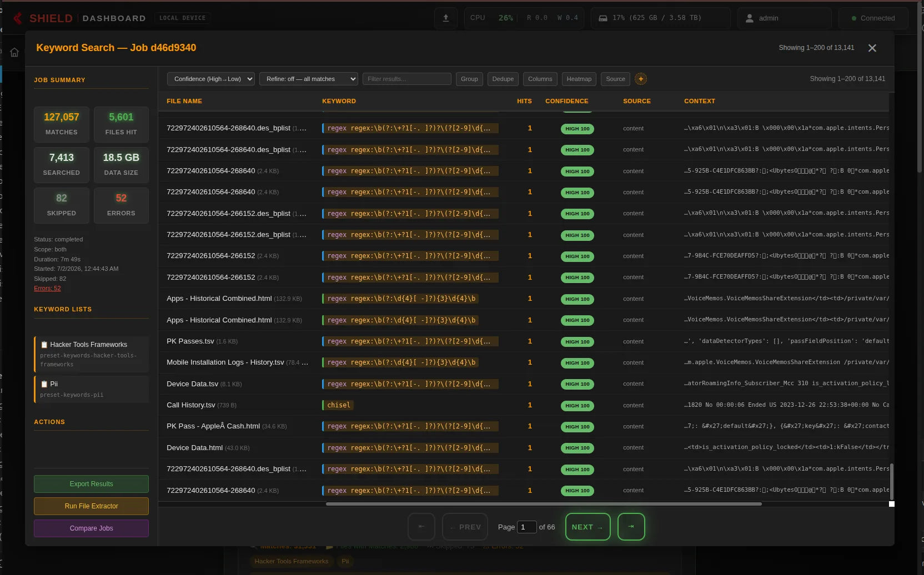The width and height of the screenshot is (924, 575).
Task: Open the Device Data.html row
Action: tap(523, 448)
